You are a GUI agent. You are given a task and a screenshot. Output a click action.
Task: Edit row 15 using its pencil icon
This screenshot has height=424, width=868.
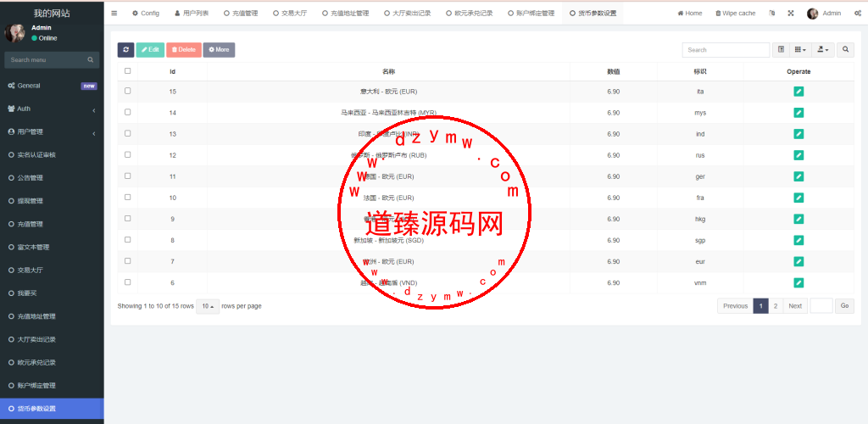(x=798, y=92)
